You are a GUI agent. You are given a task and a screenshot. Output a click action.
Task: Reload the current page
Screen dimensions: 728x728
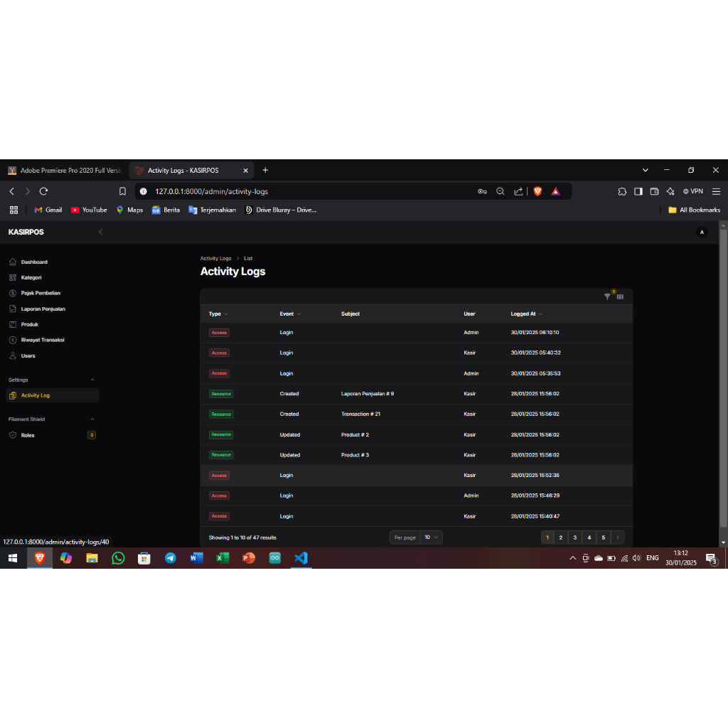click(x=43, y=191)
